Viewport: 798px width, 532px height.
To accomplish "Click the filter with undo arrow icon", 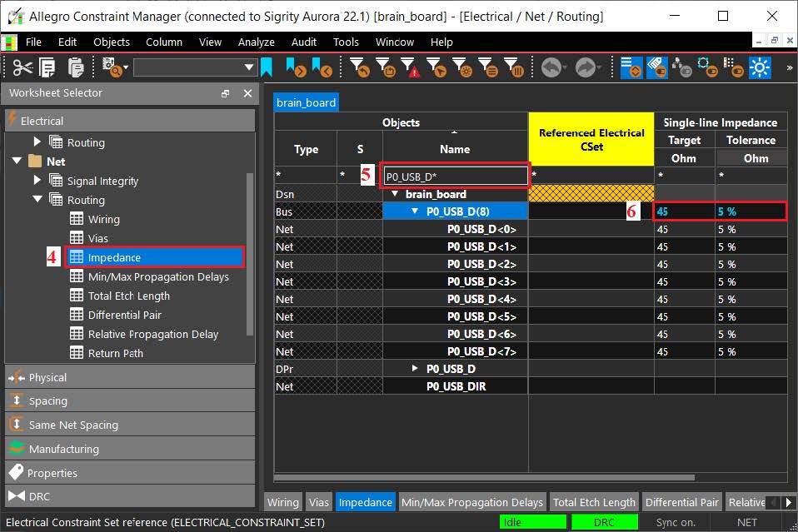I will (x=360, y=67).
